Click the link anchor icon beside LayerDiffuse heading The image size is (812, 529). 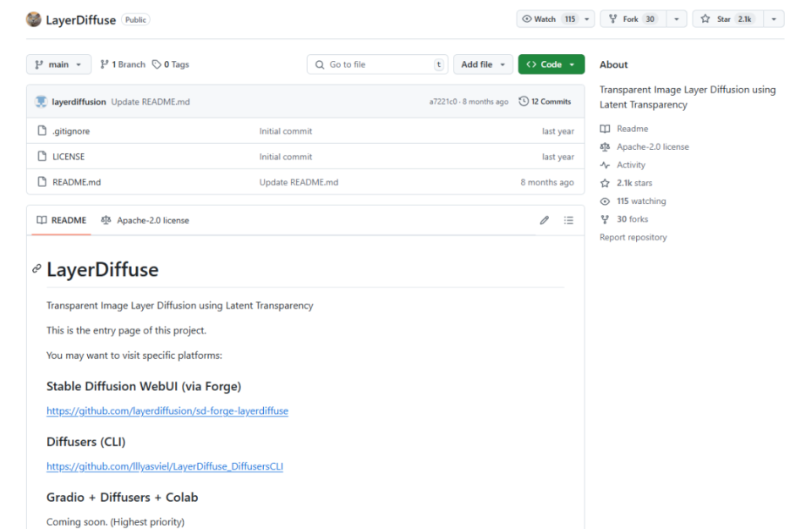tap(36, 268)
